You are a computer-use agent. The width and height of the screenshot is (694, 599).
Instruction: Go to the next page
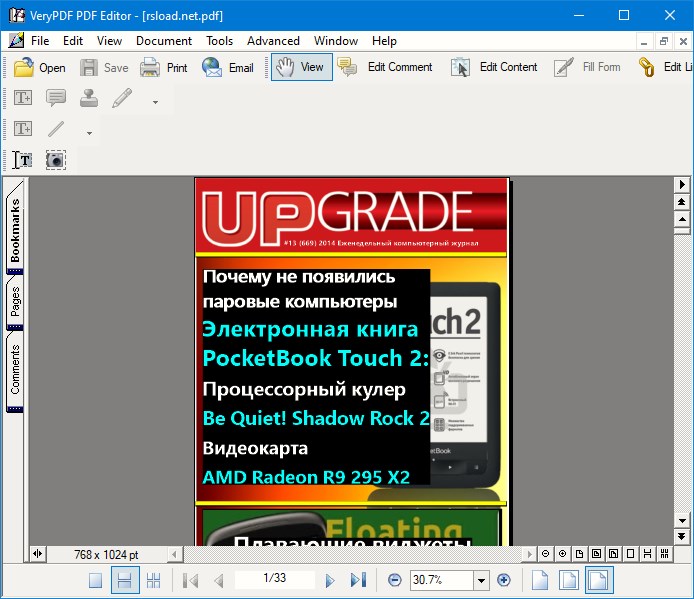pyautogui.click(x=329, y=580)
